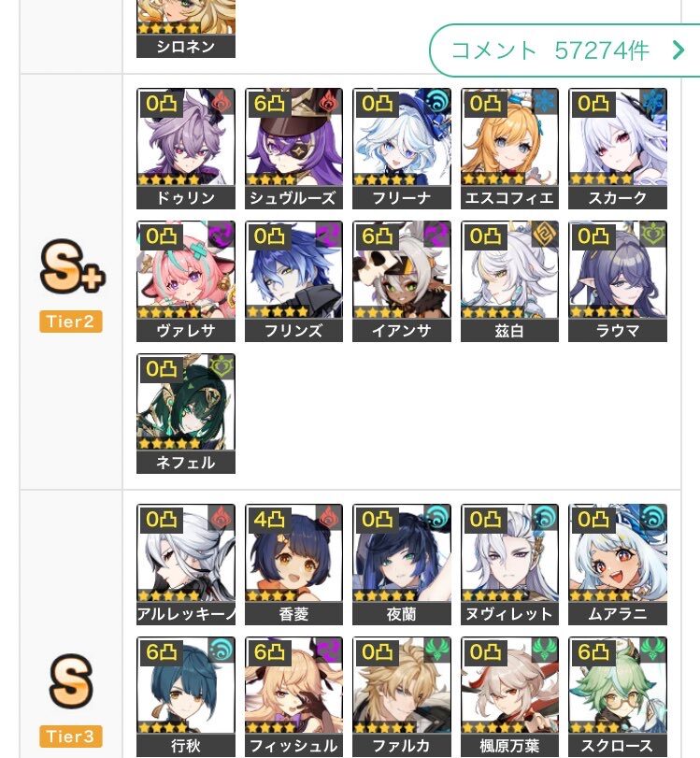Expand comments via the arrow chevron
700x758 pixels.
coord(679,50)
